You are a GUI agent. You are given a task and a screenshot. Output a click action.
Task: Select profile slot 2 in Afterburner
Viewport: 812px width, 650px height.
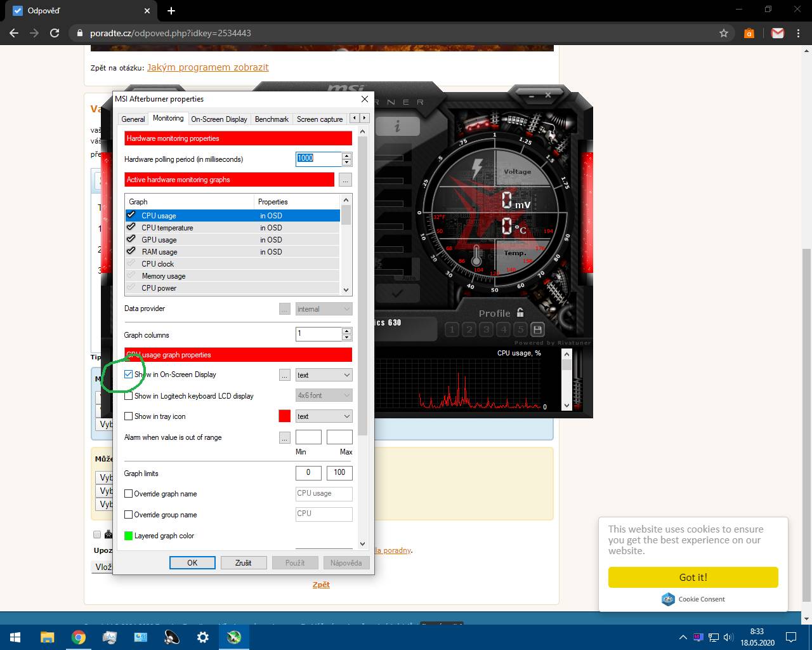(x=469, y=329)
